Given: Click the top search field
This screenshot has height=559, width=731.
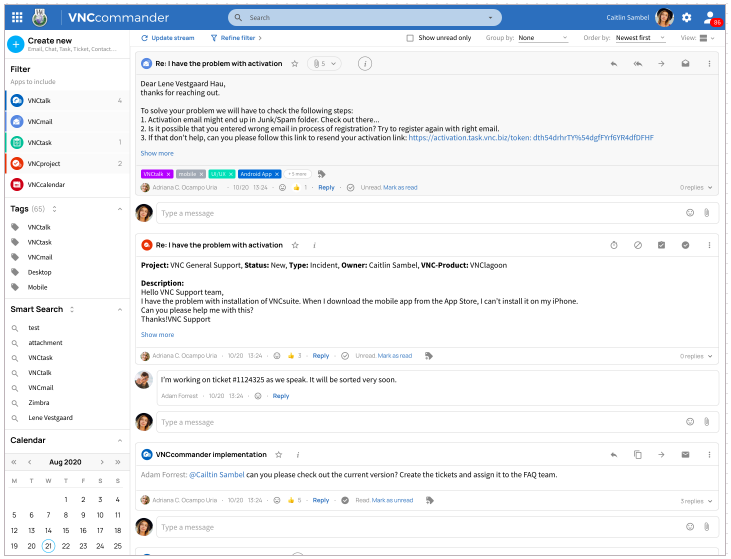Looking at the screenshot, I should pos(365,18).
